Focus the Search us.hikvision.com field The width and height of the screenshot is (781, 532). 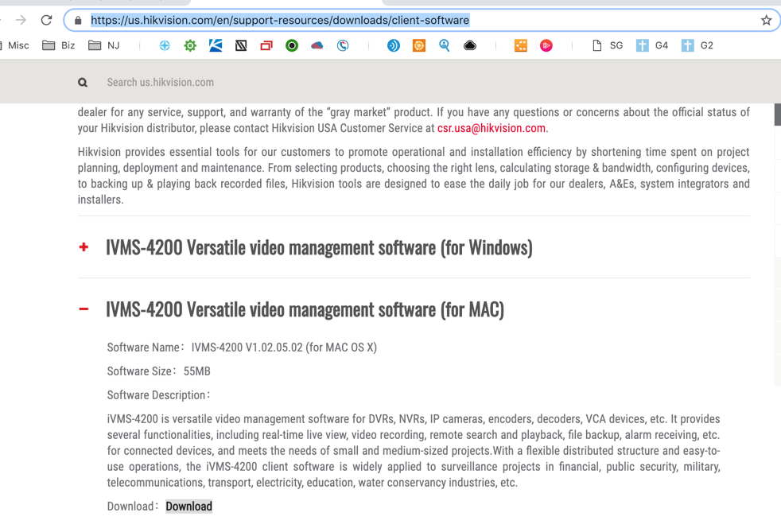point(161,82)
